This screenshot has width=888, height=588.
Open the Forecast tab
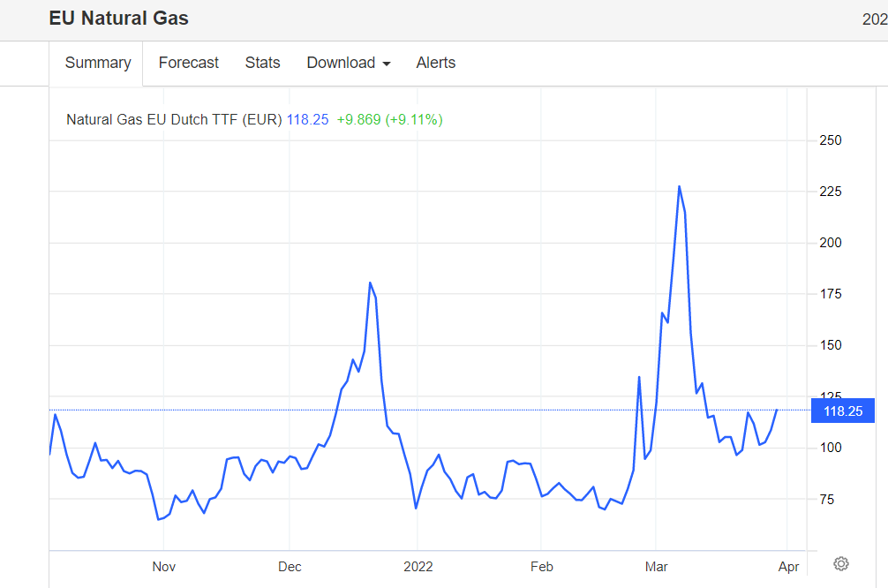(189, 63)
